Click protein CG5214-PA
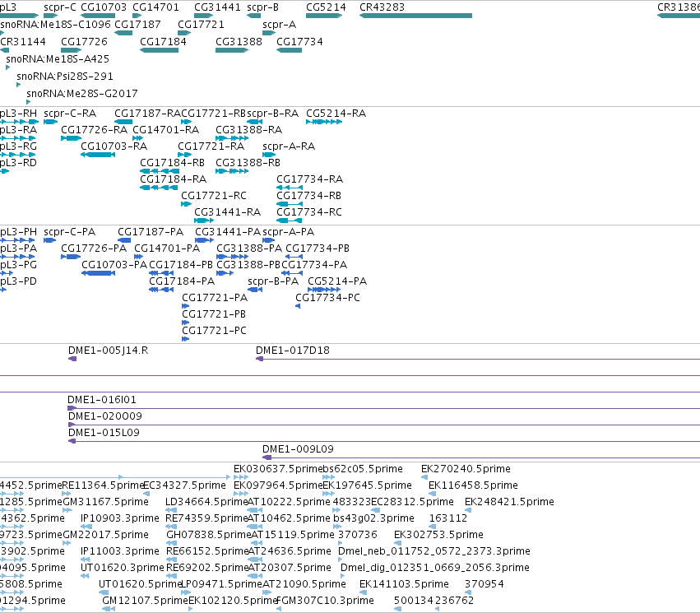The image size is (700, 613). [324, 290]
